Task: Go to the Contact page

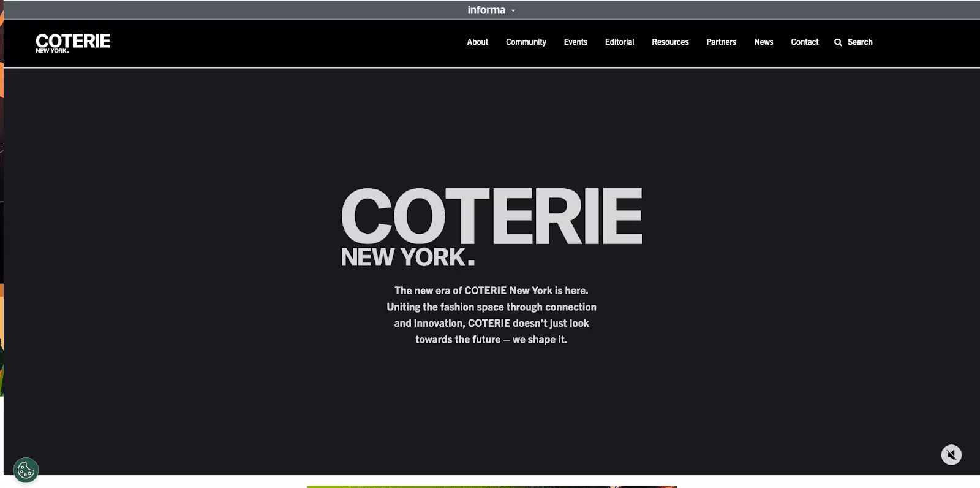Action: (804, 42)
